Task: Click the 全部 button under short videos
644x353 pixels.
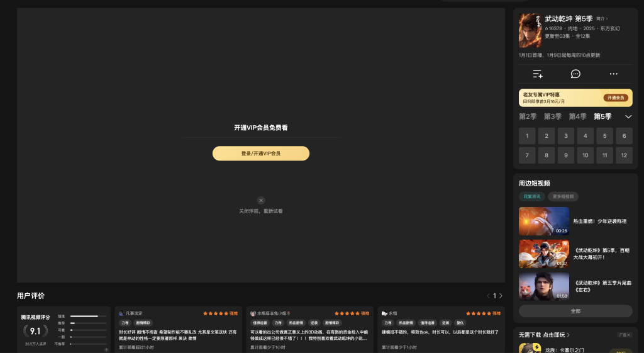Action: pos(575,311)
